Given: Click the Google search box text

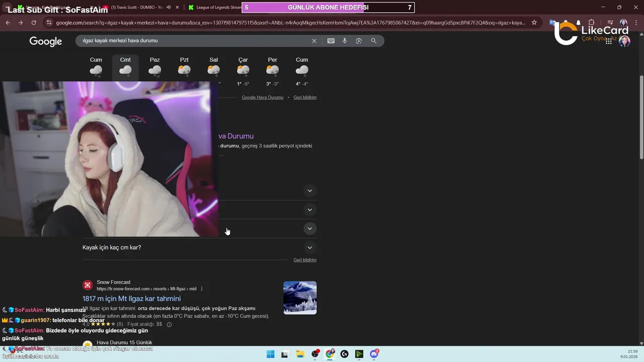Looking at the screenshot, I should [x=120, y=41].
